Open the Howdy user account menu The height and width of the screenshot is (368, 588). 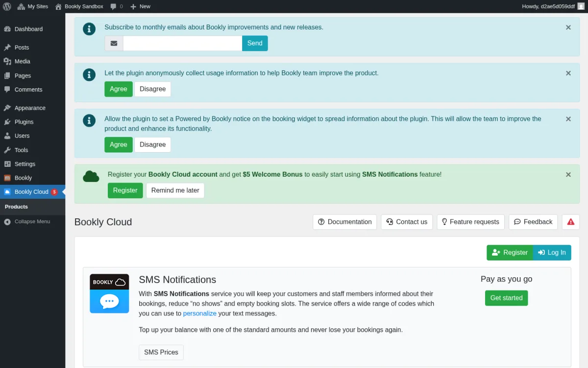click(553, 6)
